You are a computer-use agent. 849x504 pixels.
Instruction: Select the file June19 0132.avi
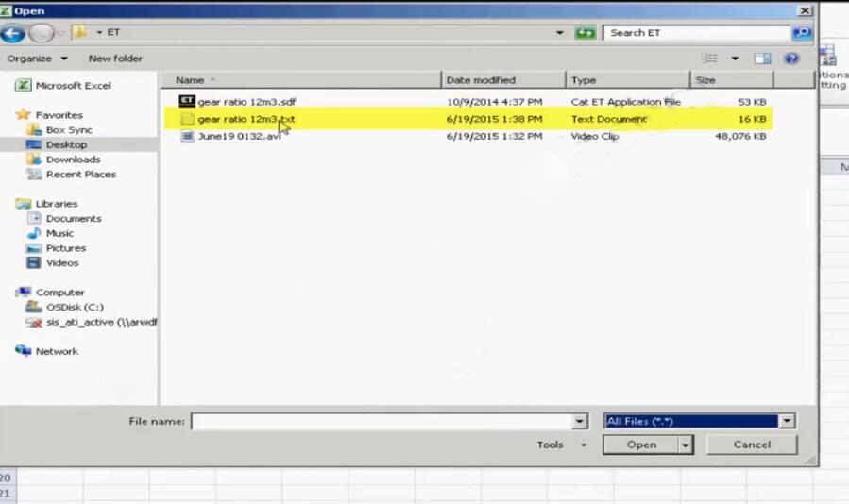pyautogui.click(x=239, y=136)
